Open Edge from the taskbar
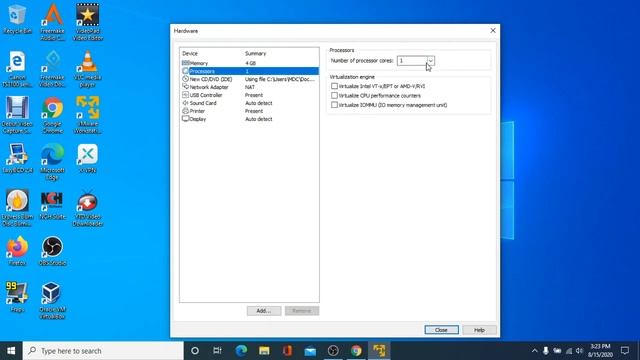Viewport: 640px width, 360px height. point(241,351)
